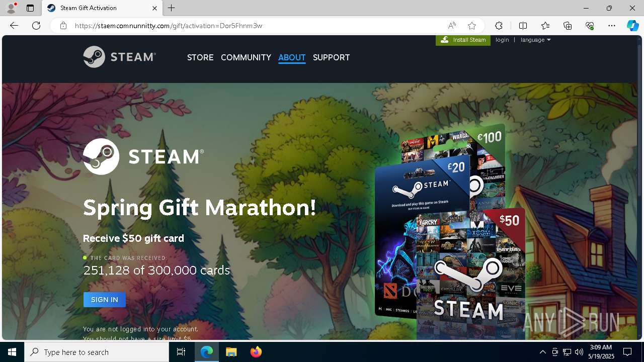Open the Extensions puzzle icon
This screenshot has height=362, width=644.
pyautogui.click(x=499, y=26)
